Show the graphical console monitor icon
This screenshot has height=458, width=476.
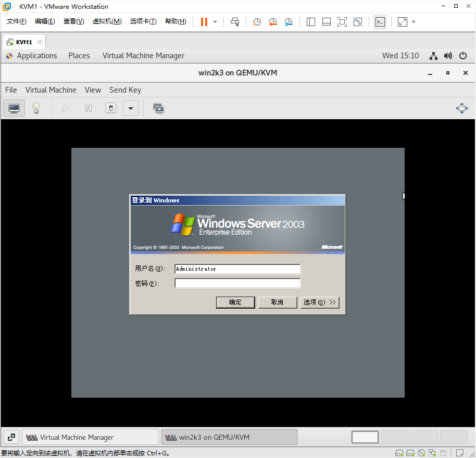[x=14, y=108]
